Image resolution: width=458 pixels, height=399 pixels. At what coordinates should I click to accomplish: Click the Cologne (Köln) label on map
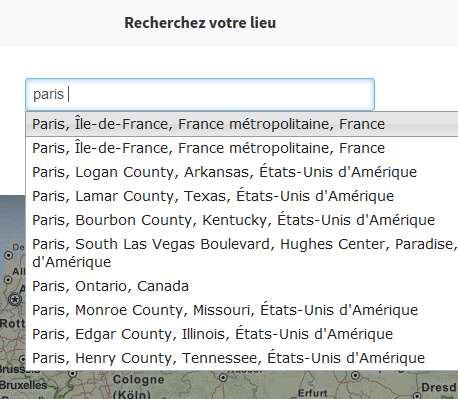click(x=138, y=387)
